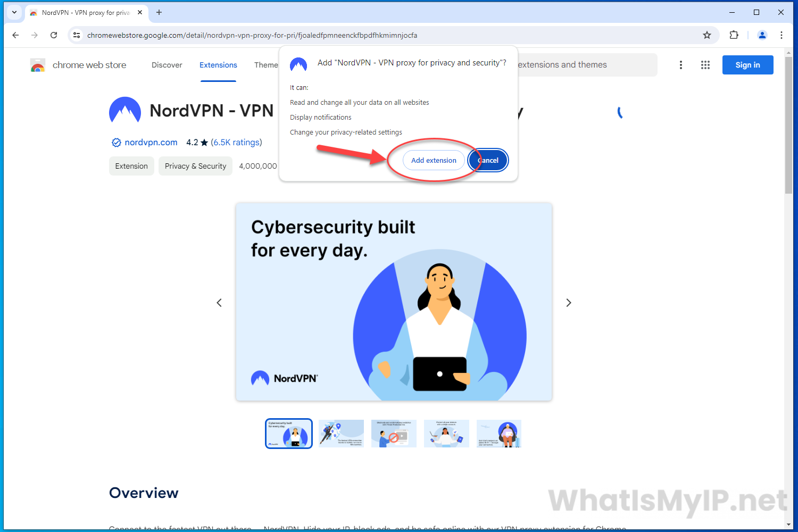Screen dimensions: 798x532
Task: Select the Extensions tab
Action: [218, 65]
